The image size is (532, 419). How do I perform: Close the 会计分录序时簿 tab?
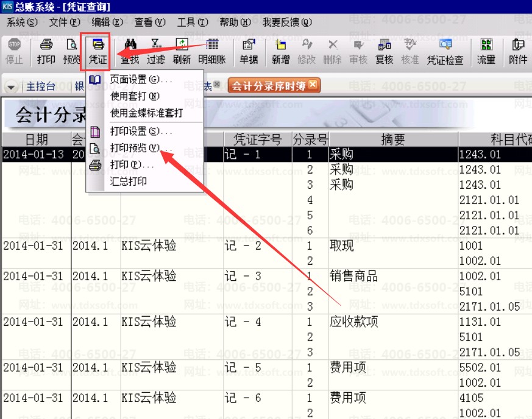313,85
